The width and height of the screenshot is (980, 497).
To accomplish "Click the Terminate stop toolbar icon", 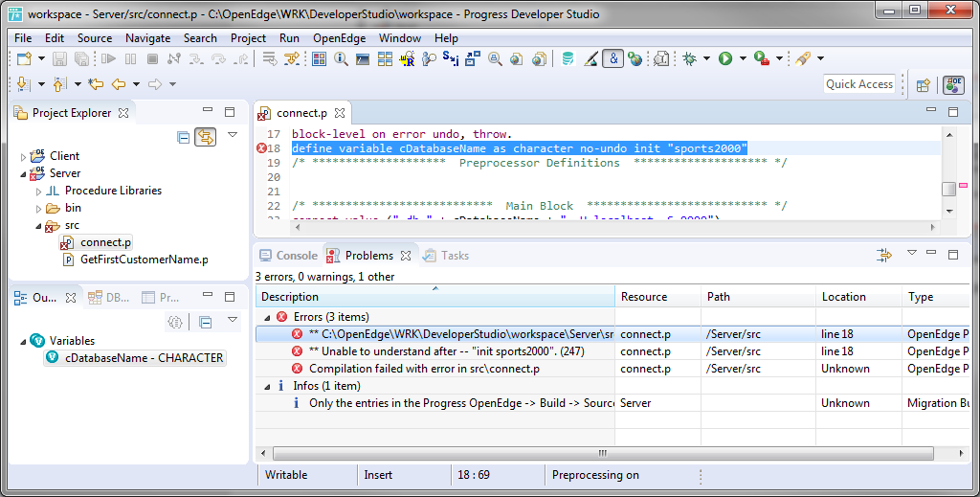I will (152, 58).
